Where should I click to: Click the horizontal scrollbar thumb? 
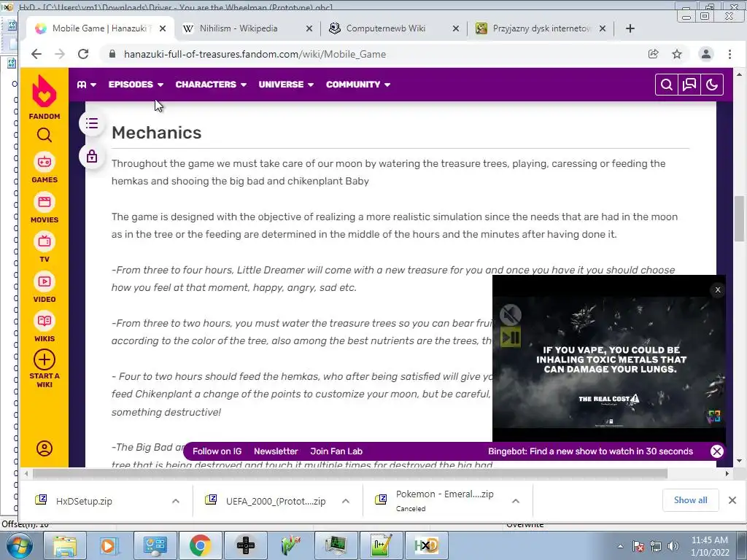pos(350,473)
